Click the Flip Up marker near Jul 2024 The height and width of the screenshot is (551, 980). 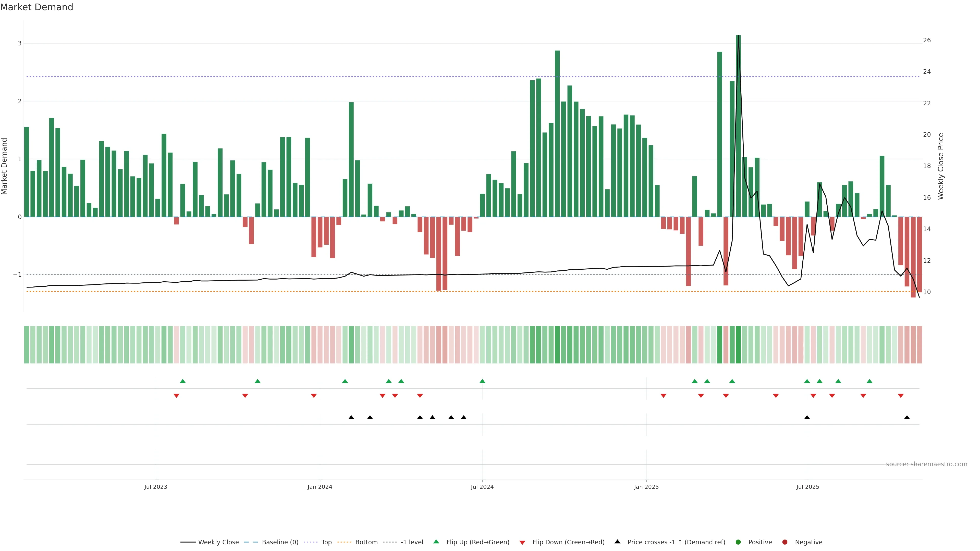pos(482,381)
